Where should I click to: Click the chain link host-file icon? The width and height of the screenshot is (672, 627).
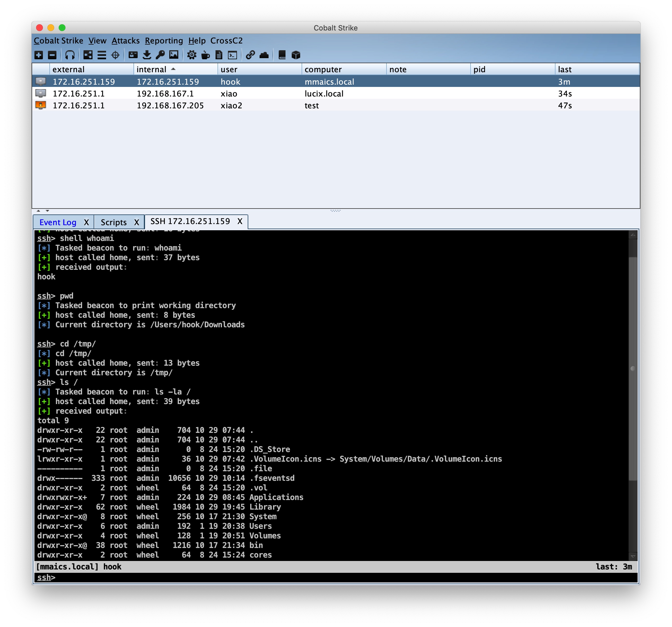pos(250,55)
